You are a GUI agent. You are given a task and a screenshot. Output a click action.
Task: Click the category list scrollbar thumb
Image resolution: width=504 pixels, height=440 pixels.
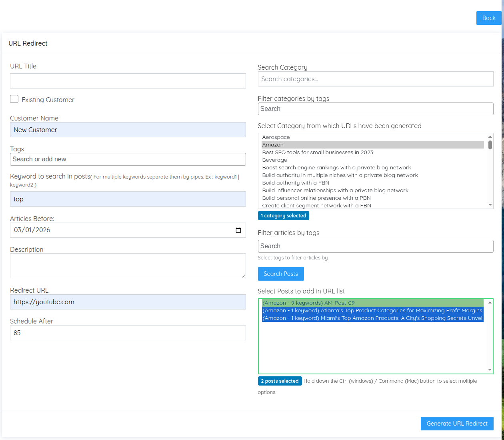[490, 145]
